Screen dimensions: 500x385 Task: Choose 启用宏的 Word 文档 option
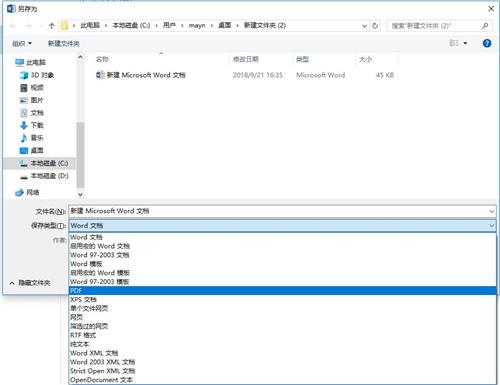282,246
